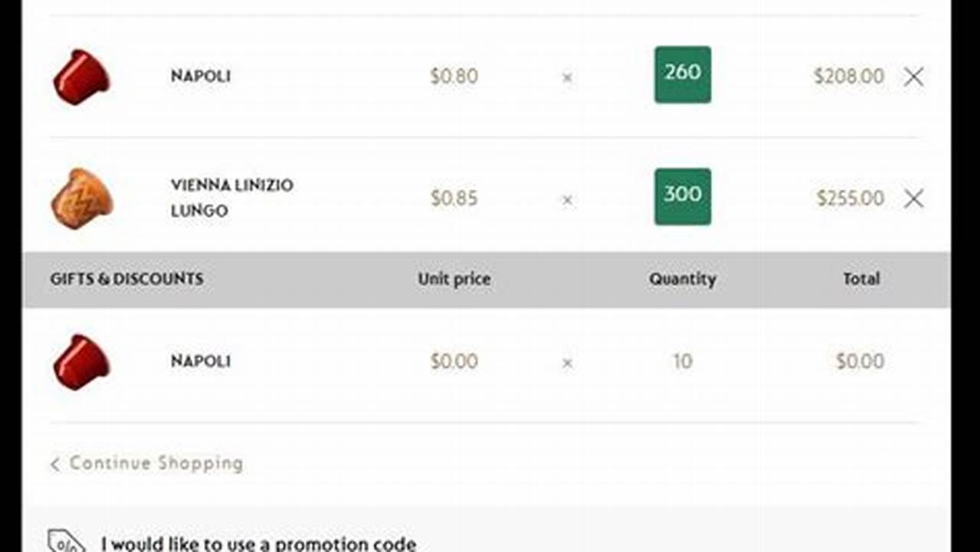Viewport: 980px width, 552px height.
Task: Click the Napoli product name
Action: tap(201, 76)
